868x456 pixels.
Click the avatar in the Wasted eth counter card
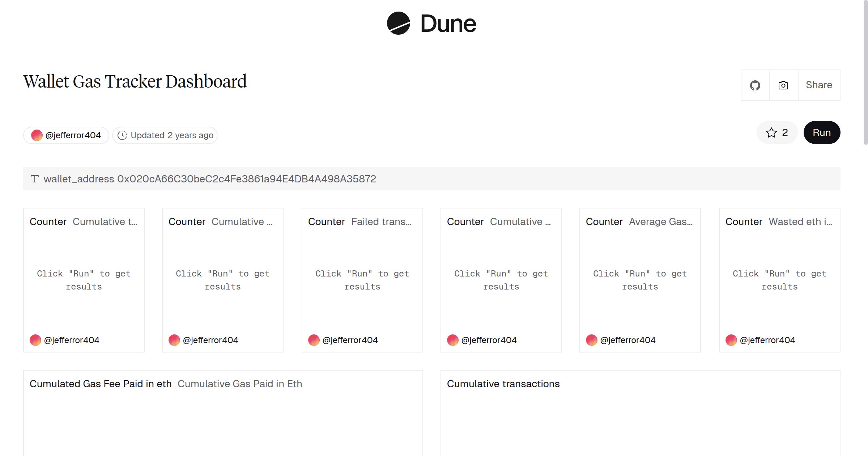(731, 340)
